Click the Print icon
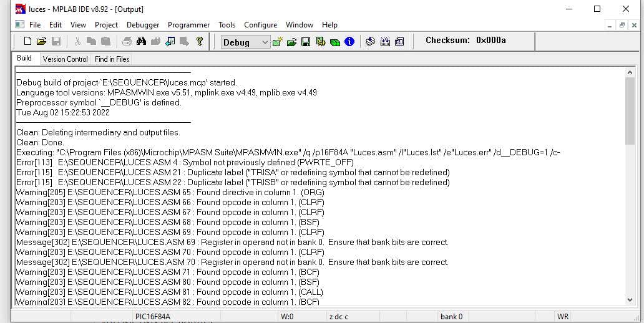Viewport: 644px width, 323px height. (127, 41)
